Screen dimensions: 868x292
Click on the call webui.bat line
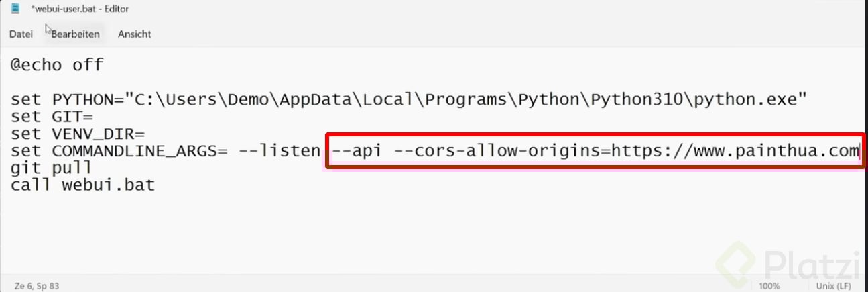coord(82,185)
